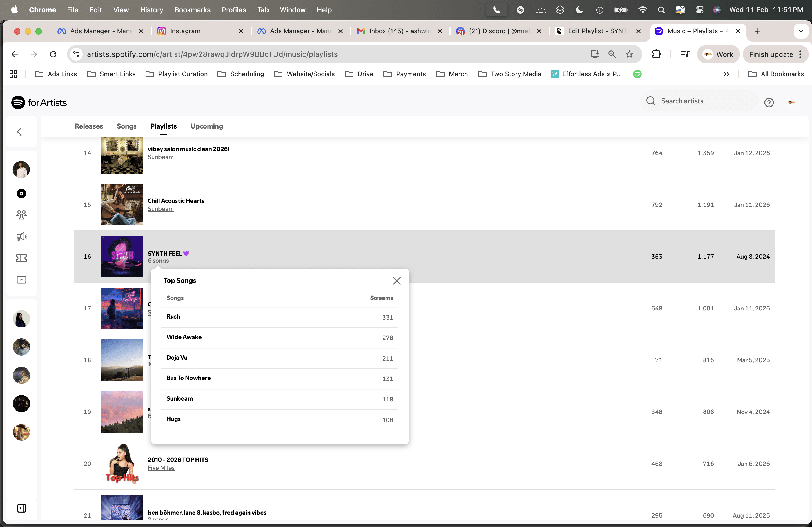
Task: Click the Five Miles song link
Action: click(161, 468)
